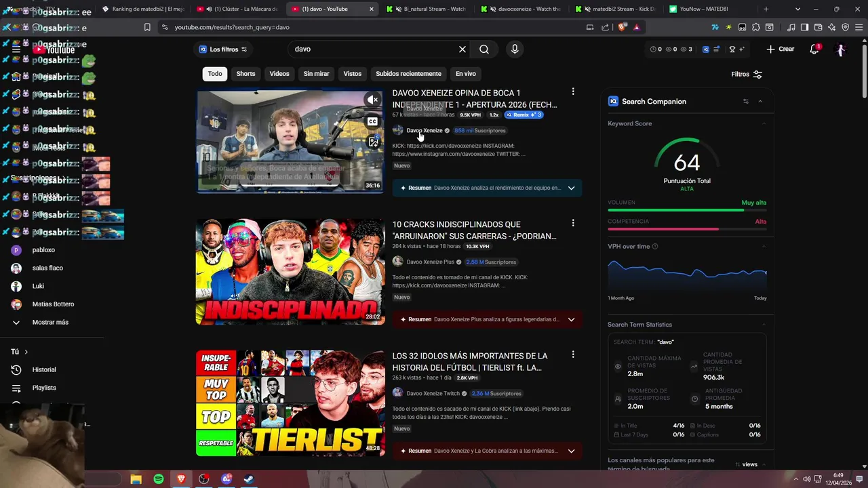Image resolution: width=868 pixels, height=488 pixels.
Task: Open Brave music playlist icon
Action: pyautogui.click(x=791, y=28)
